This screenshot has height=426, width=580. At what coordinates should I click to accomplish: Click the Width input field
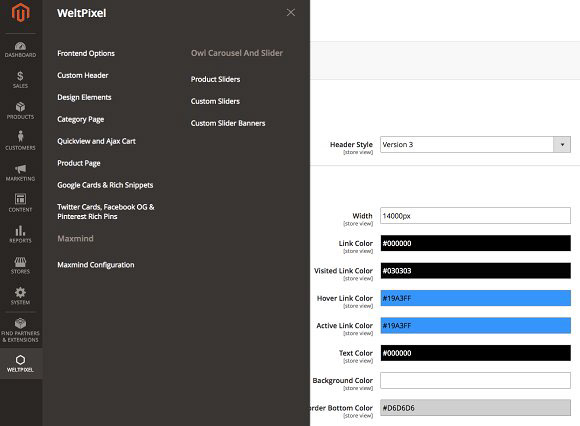click(x=475, y=216)
